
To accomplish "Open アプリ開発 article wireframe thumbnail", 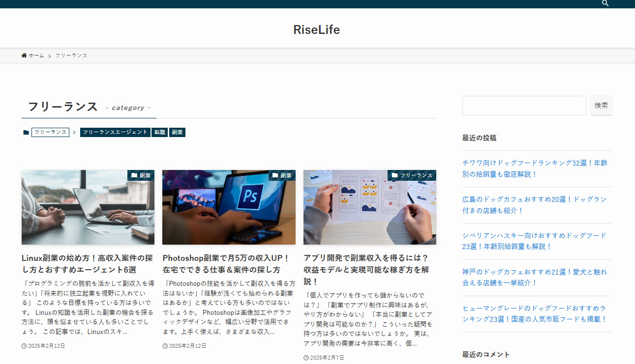I will [370, 207].
